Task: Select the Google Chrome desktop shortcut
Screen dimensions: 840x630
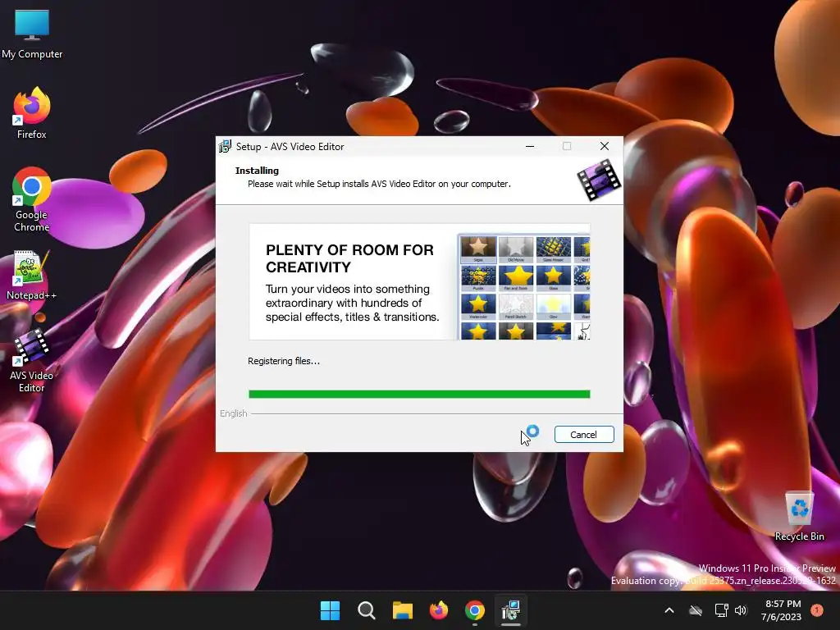Action: point(32,199)
